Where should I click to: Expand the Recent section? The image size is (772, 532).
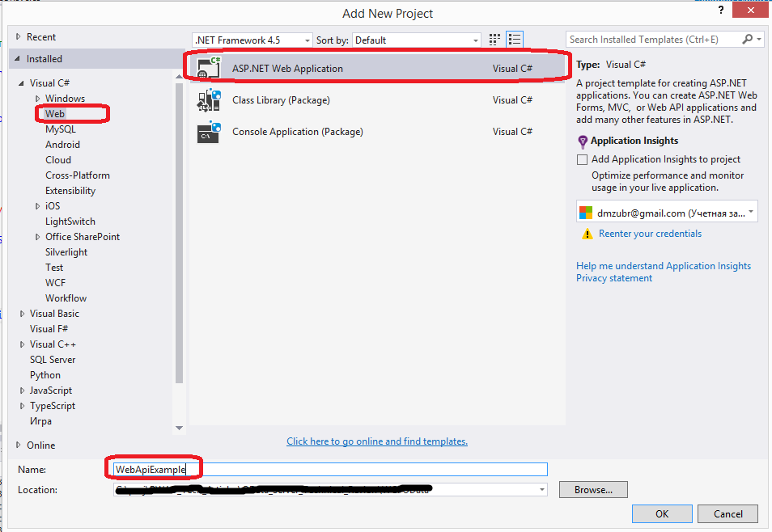click(19, 36)
